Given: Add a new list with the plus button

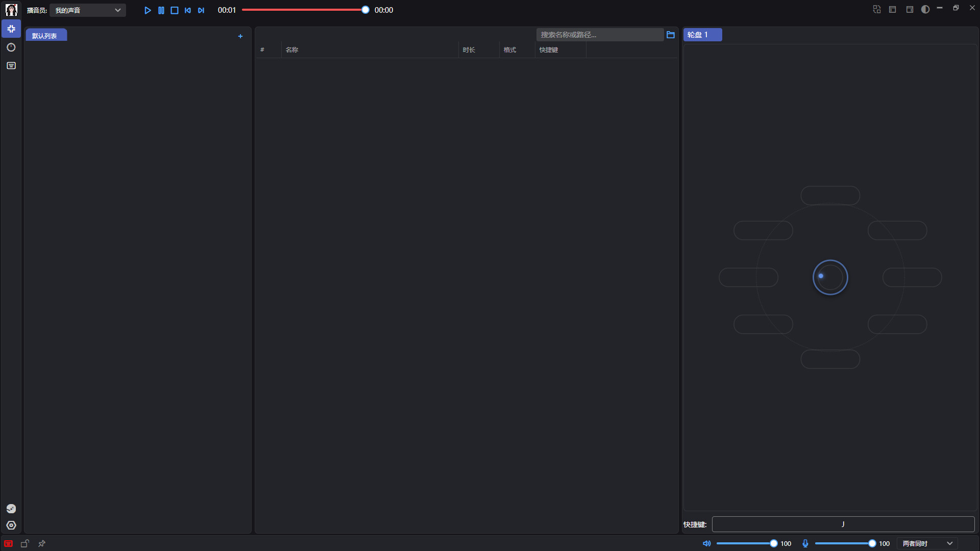Looking at the screenshot, I should 240,36.
